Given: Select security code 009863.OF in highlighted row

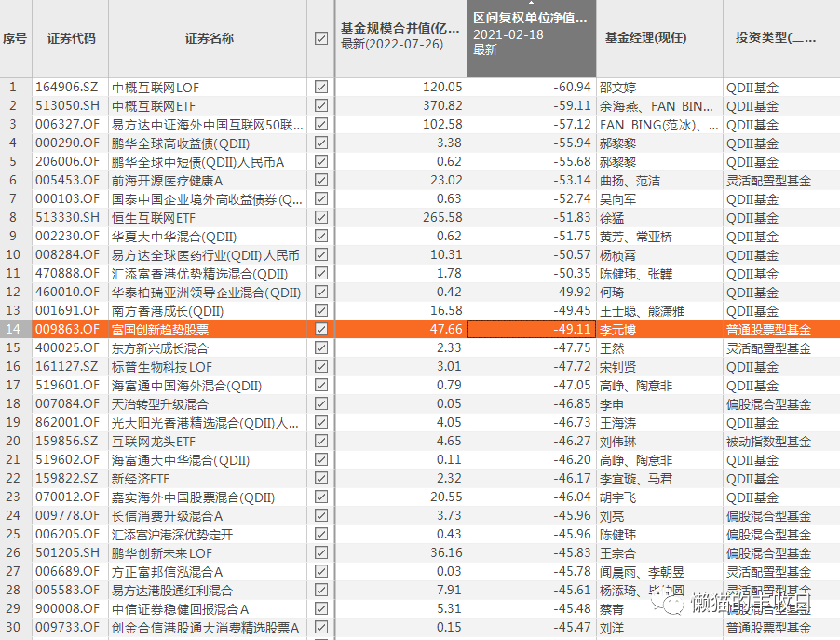Looking at the screenshot, I should coord(67,329).
